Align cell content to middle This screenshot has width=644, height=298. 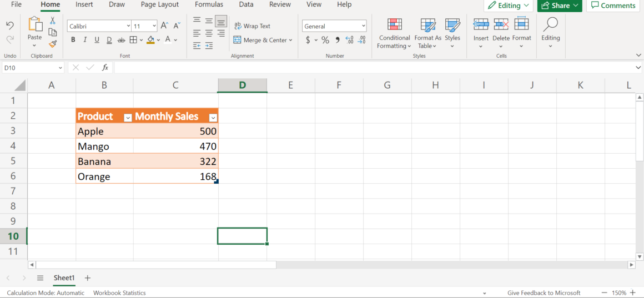(209, 21)
